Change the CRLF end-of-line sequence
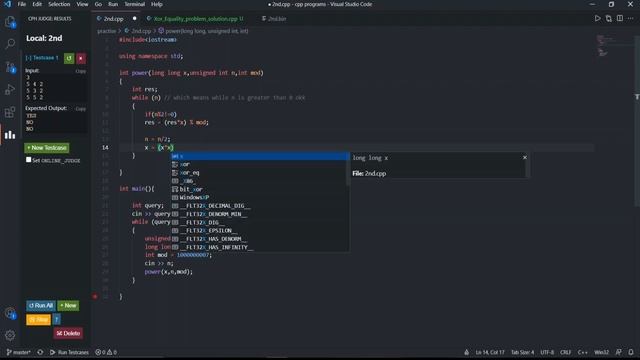The height and width of the screenshot is (360, 640). pos(565,352)
